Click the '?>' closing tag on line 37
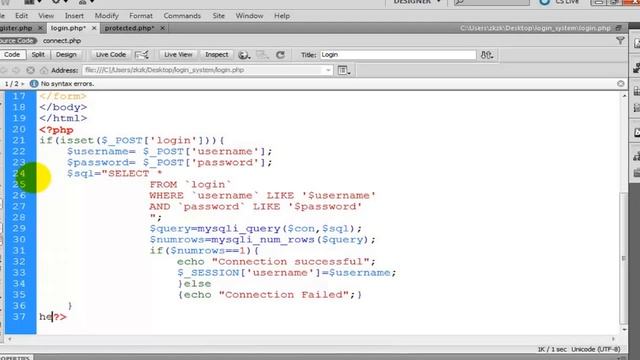640x360 pixels. (x=60, y=317)
